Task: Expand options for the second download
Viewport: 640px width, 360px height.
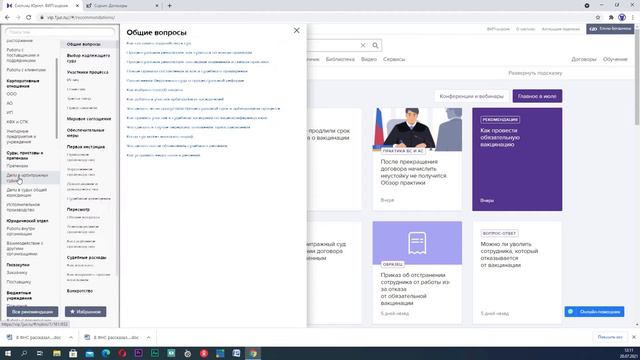Action: click(x=149, y=338)
